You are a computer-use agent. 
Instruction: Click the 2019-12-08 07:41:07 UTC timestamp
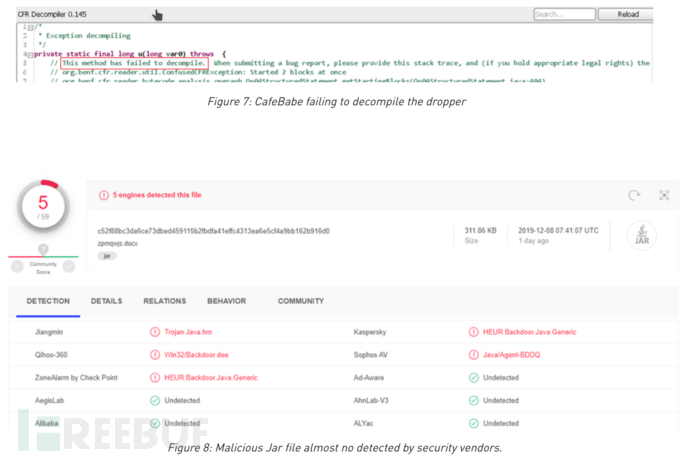pos(558,231)
